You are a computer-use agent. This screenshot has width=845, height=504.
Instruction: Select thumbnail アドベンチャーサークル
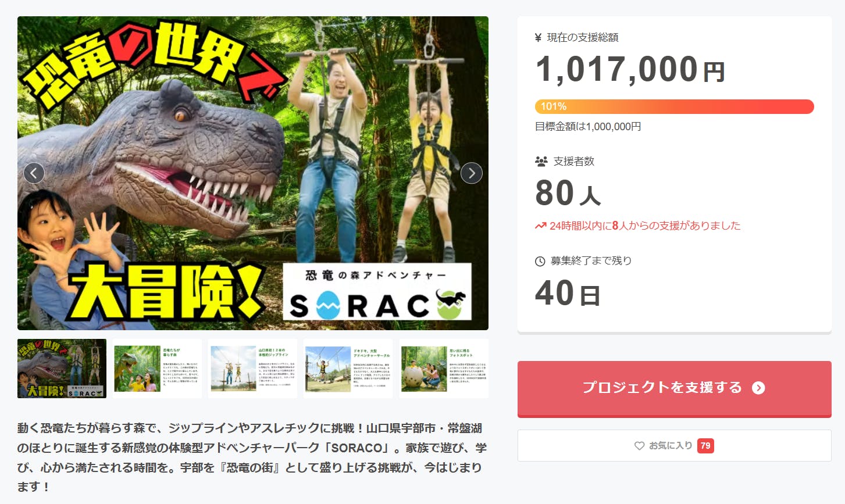click(348, 369)
